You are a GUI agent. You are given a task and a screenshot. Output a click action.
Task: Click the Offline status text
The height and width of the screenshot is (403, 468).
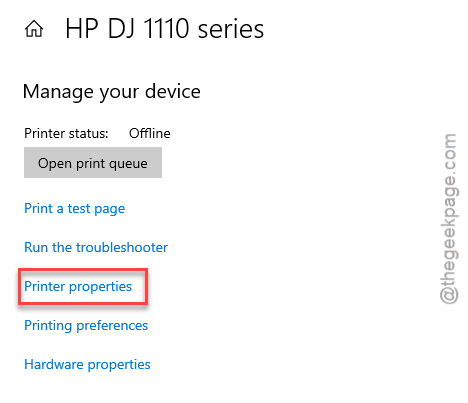pyautogui.click(x=150, y=133)
